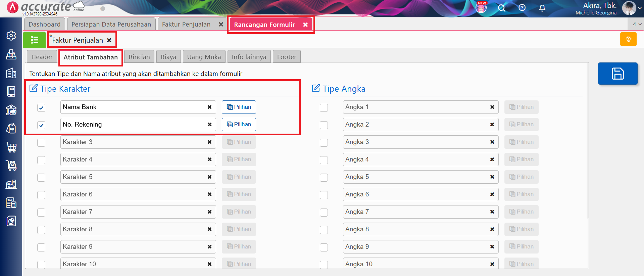644x276 pixels.
Task: Click the orange lightbulb tips icon
Action: 628,39
